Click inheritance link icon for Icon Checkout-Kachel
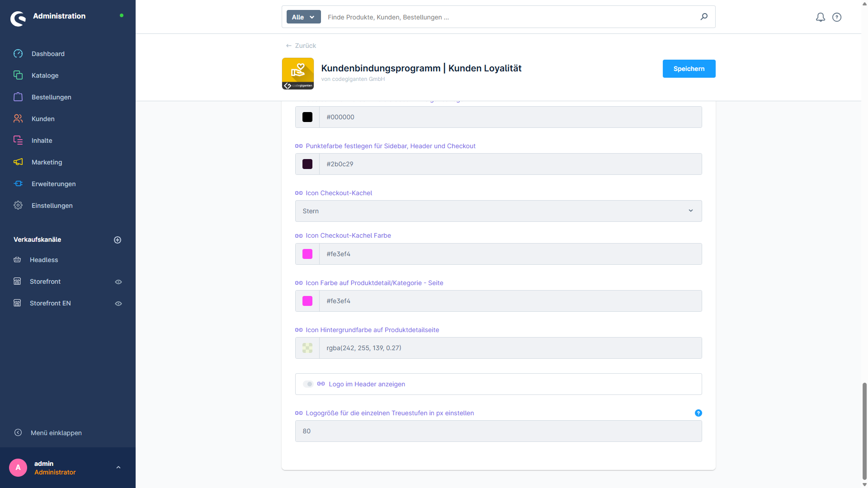 pos(299,193)
